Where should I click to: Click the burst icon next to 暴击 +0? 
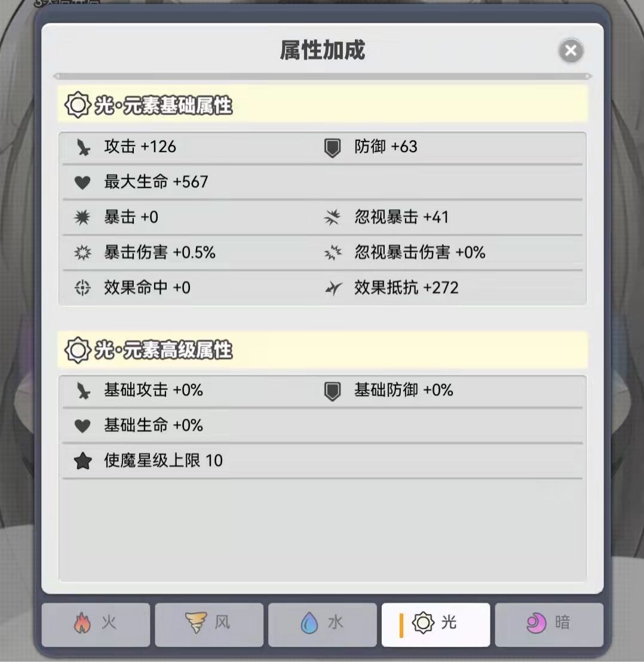pyautogui.click(x=84, y=217)
